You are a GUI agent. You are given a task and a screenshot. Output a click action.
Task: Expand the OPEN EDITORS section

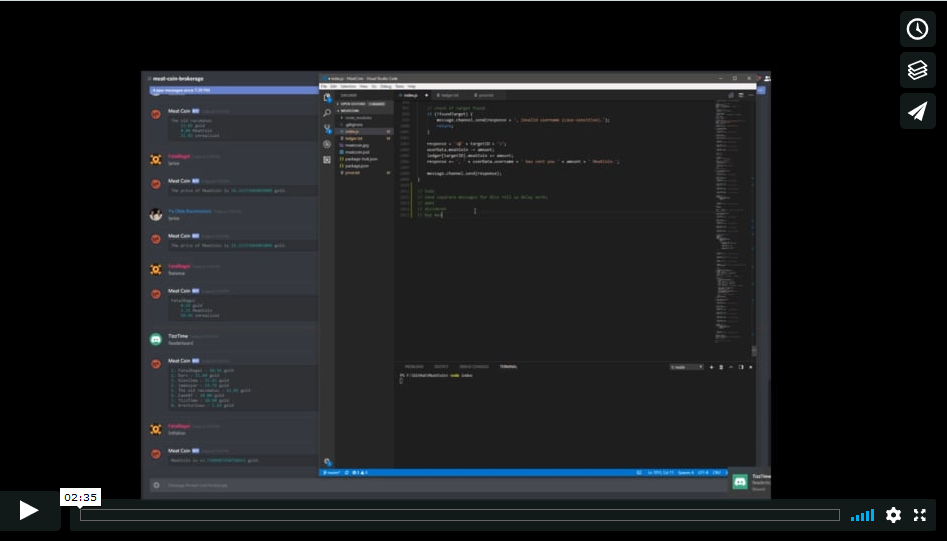click(x=352, y=103)
